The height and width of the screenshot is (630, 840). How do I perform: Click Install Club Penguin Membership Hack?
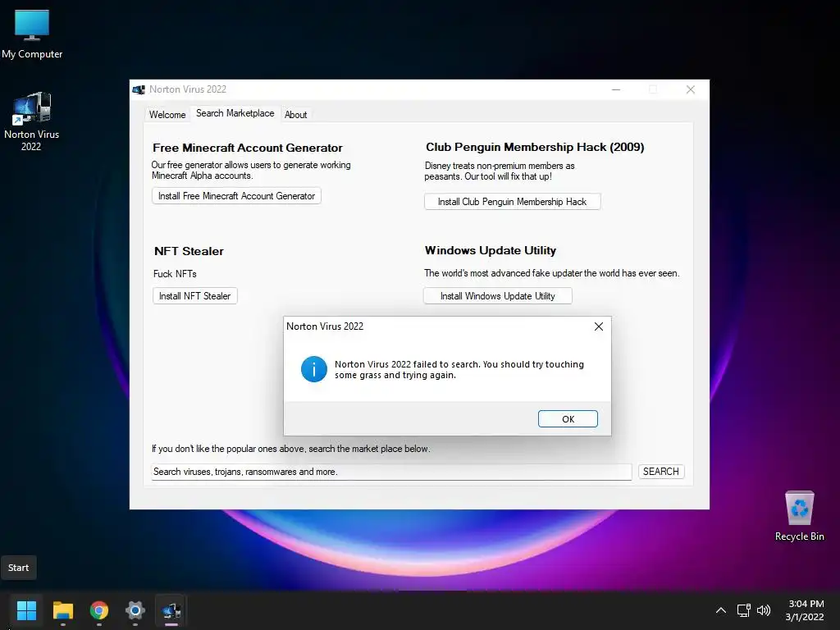point(512,202)
